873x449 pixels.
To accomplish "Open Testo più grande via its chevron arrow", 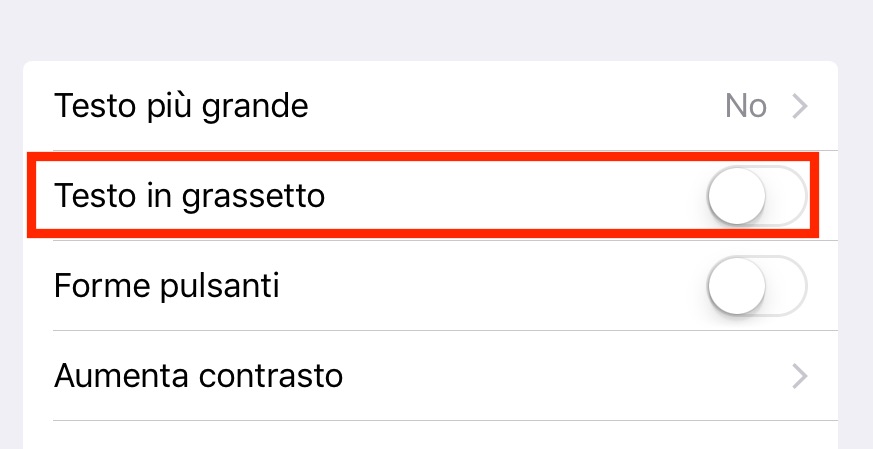I will (799, 106).
